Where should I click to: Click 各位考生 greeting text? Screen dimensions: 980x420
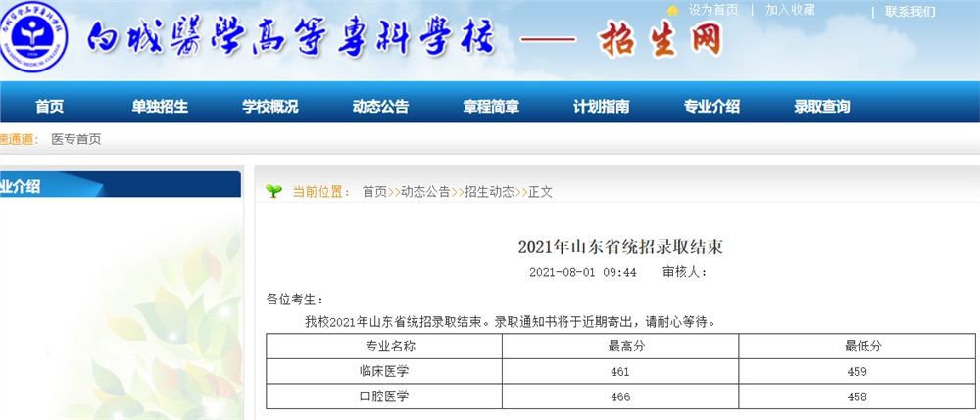pos(295,300)
